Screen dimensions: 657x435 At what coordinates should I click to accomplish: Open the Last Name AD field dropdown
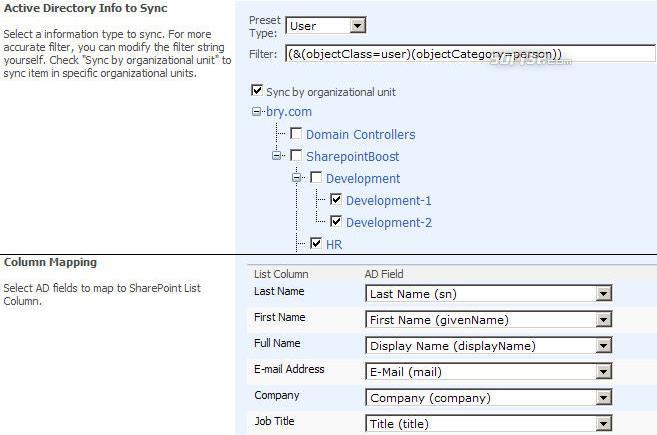489,294
